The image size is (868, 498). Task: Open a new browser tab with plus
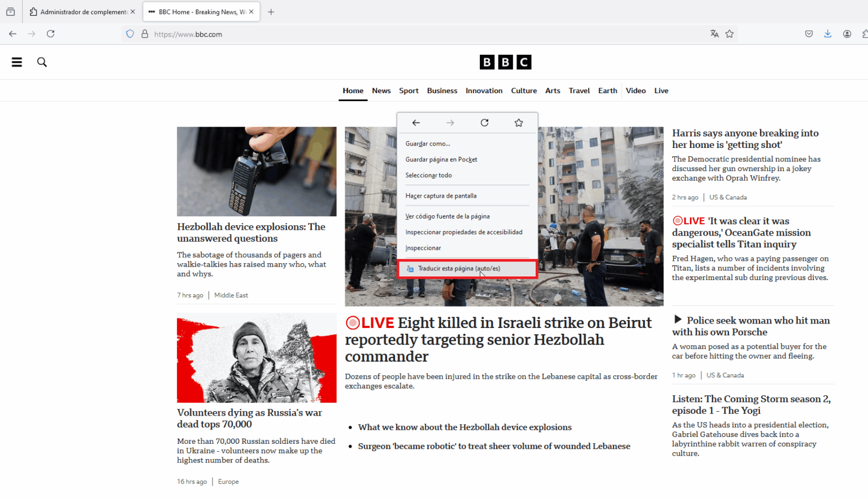coord(271,12)
